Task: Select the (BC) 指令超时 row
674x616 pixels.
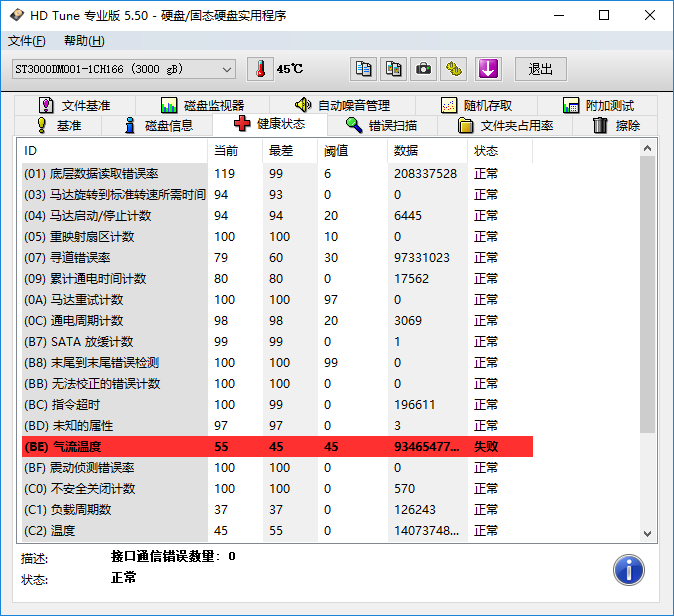Action: click(x=277, y=405)
